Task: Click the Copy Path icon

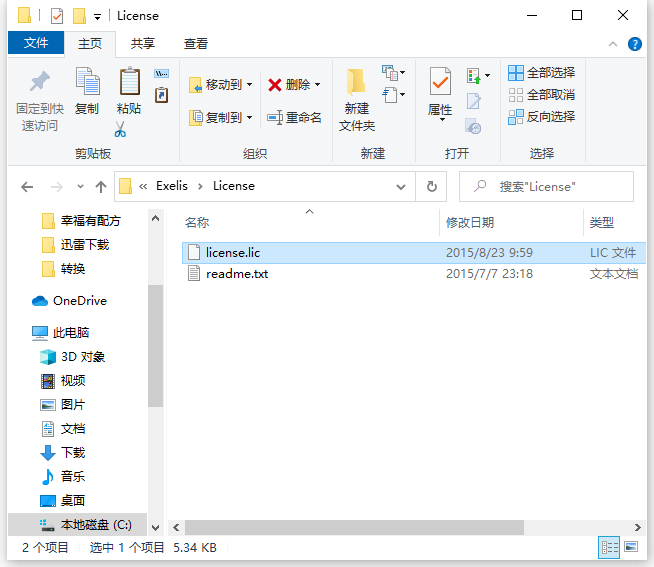Action: (x=161, y=74)
